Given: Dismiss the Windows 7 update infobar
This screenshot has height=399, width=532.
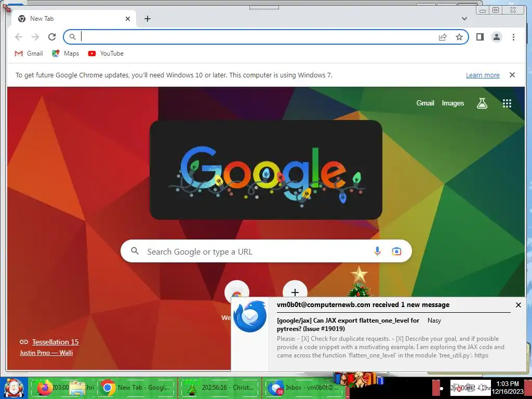Looking at the screenshot, I should (512, 75).
